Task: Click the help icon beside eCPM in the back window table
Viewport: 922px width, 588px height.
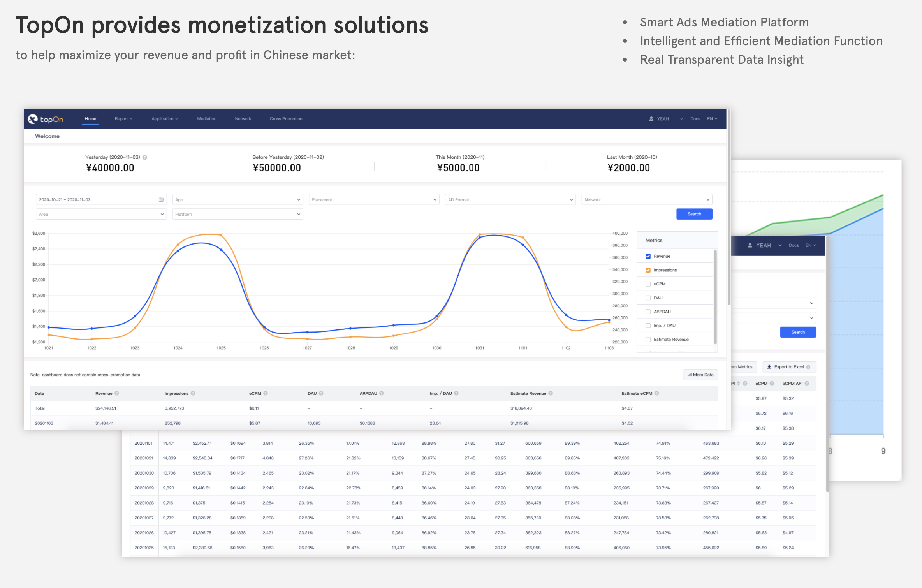Action: pyautogui.click(x=772, y=384)
